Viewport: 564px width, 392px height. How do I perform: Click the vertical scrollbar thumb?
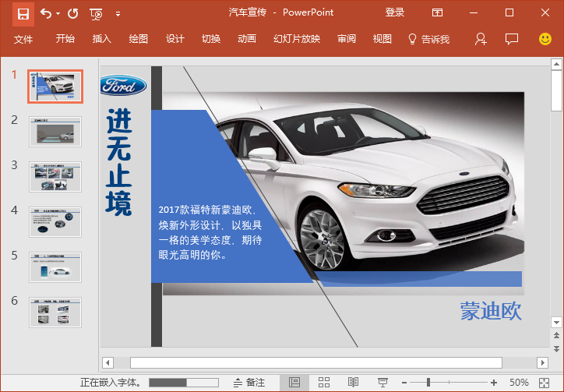(x=556, y=90)
